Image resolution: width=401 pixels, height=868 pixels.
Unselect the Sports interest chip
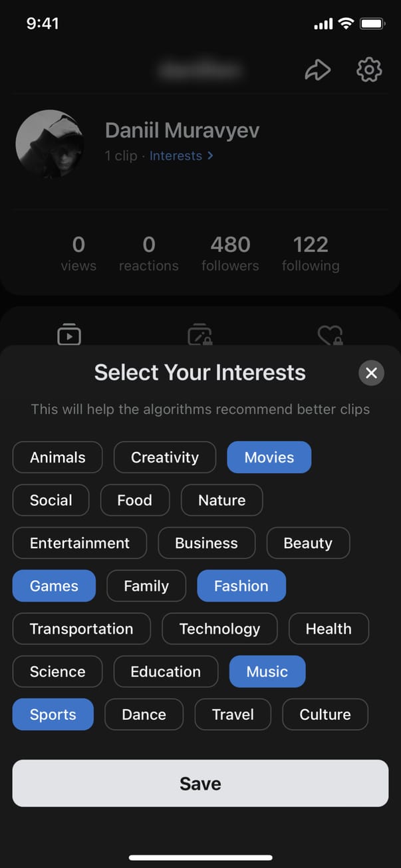click(x=53, y=715)
